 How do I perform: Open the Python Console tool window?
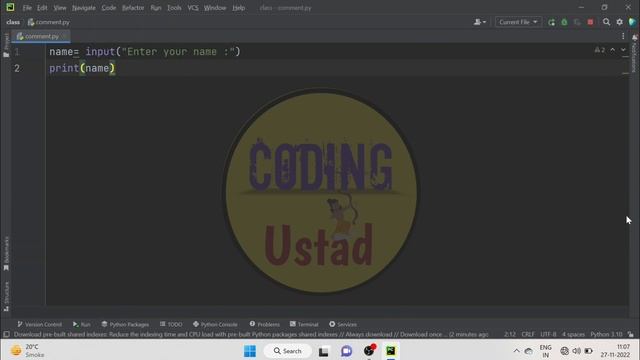coord(215,324)
